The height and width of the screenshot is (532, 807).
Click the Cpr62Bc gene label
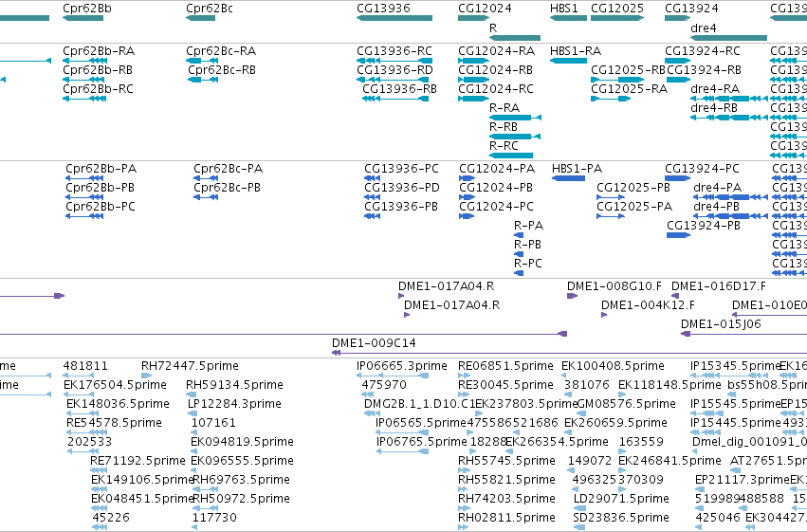click(210, 9)
